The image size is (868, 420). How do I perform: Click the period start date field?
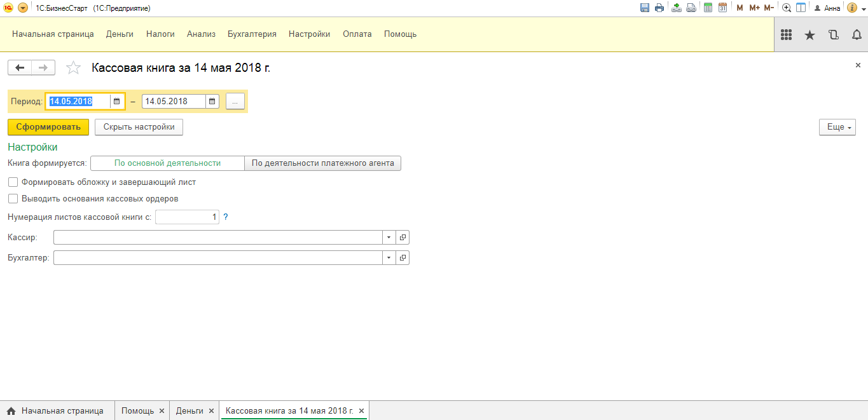[x=78, y=101]
